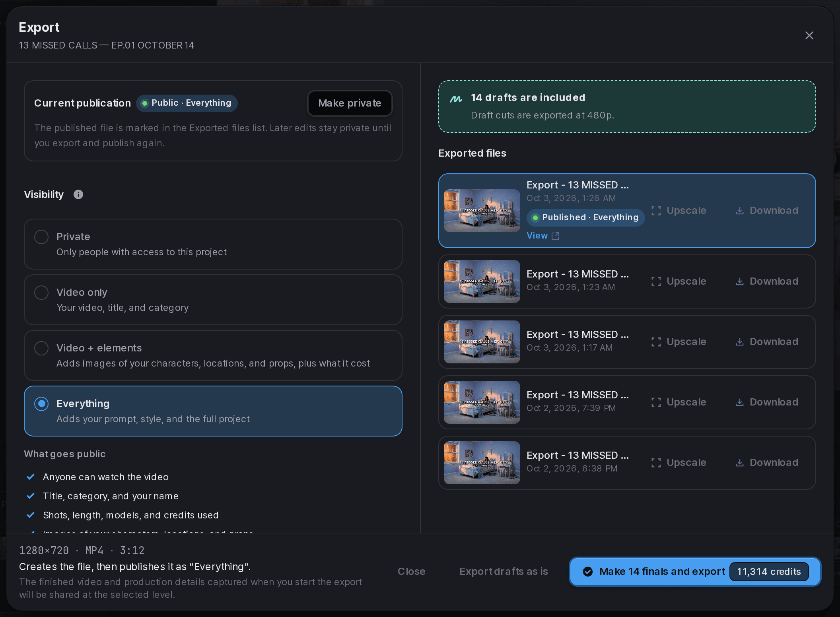Upscale the export from Oct 3, 1:26 AM
The width and height of the screenshot is (840, 617).
(679, 211)
